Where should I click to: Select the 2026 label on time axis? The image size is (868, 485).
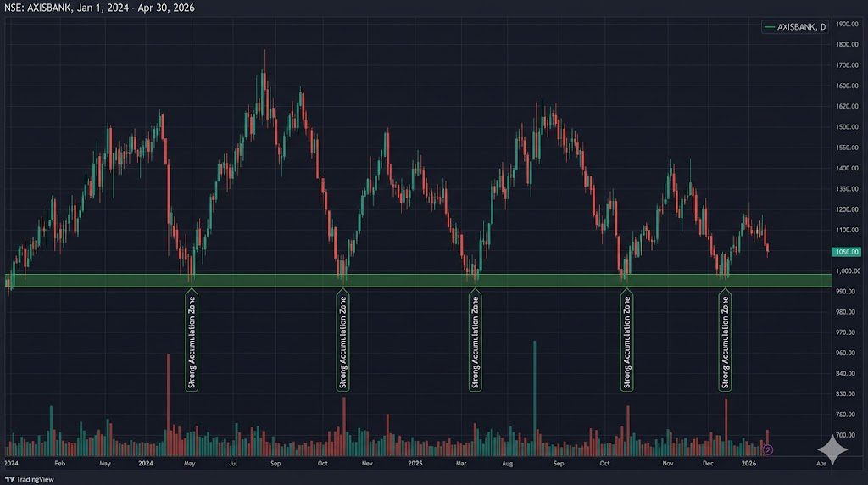[x=748, y=465]
